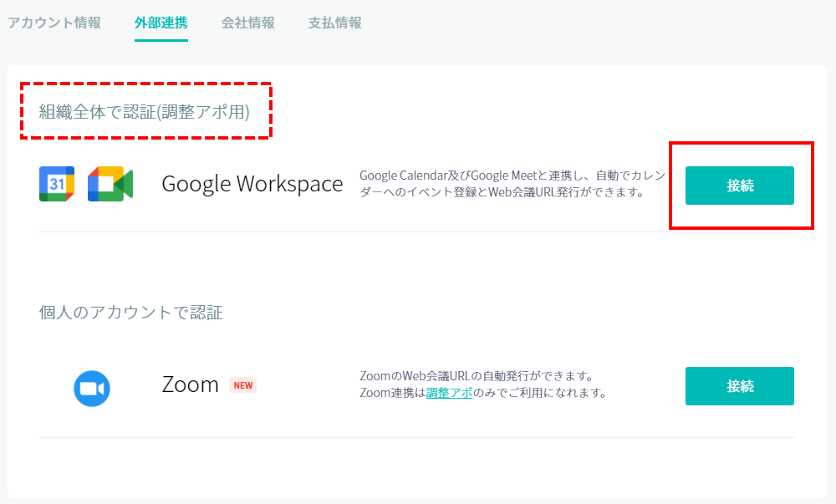Screen dimensions: 836x504
Task: Click the Google Calendar icon
Action: (x=57, y=184)
